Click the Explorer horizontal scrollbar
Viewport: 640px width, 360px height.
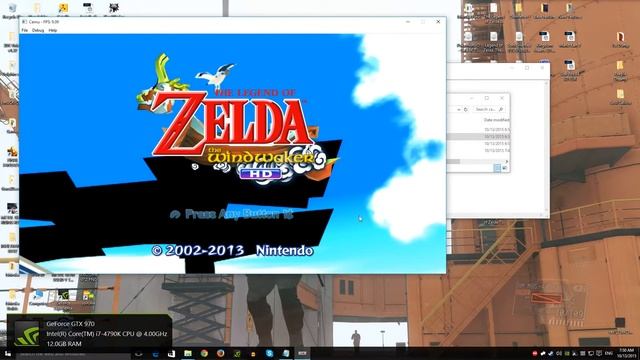click(x=477, y=162)
